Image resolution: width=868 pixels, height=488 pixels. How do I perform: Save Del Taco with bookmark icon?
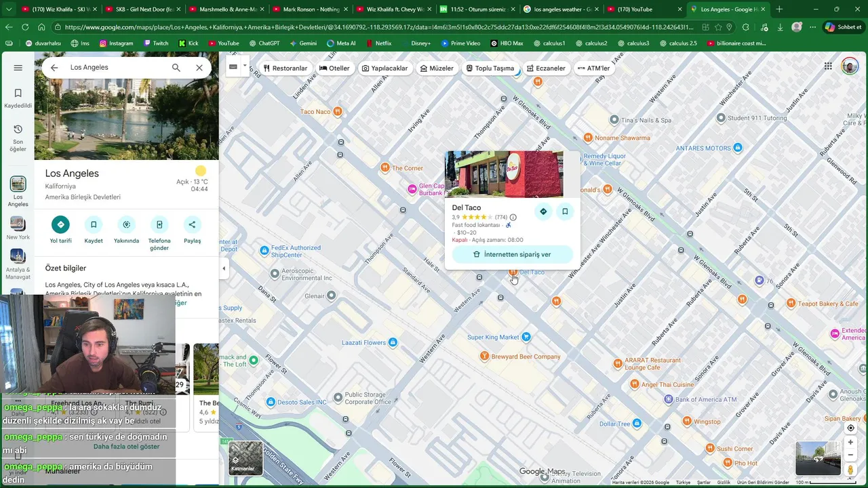coord(565,211)
